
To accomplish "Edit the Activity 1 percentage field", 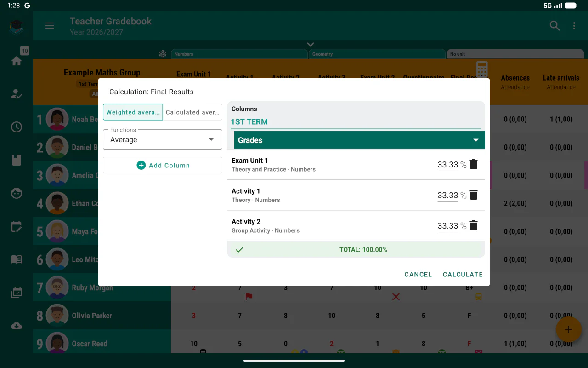I will [x=448, y=195].
